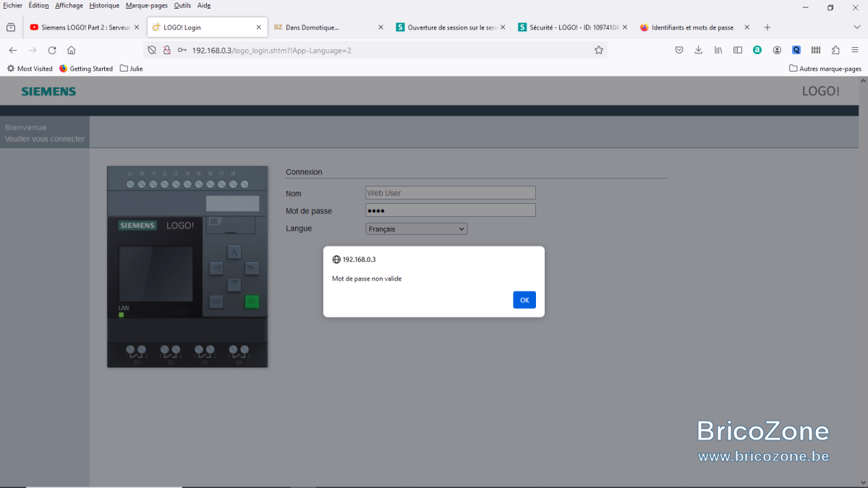Open the Firefox View icon
The image size is (868, 488).
click(x=11, y=27)
